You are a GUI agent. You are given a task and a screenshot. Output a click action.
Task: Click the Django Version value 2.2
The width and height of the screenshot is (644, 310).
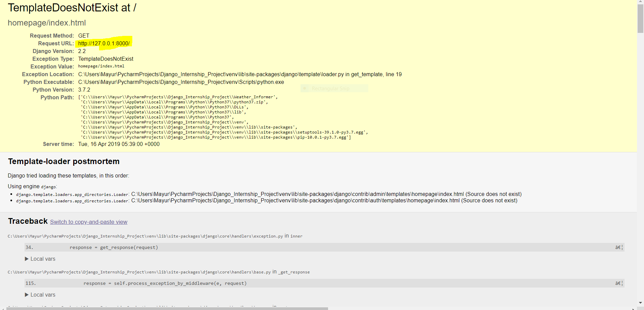pos(82,51)
